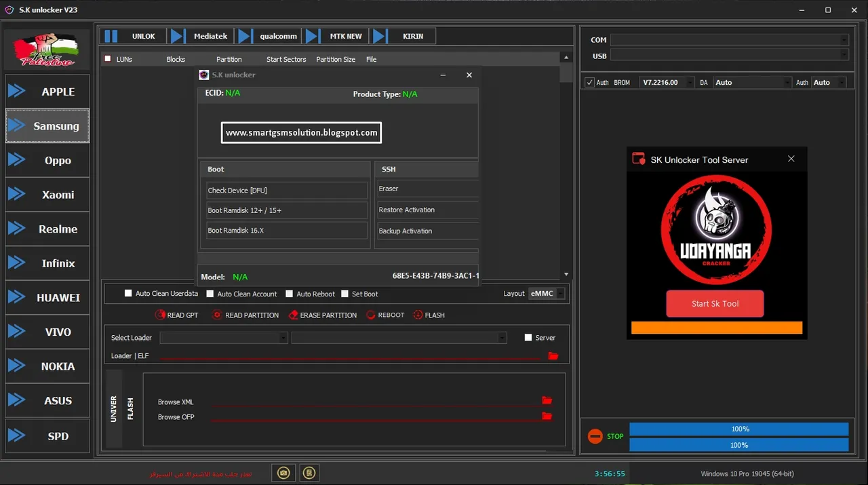Open the second Select Loader dropdown
The height and width of the screenshot is (485, 868).
tap(399, 338)
